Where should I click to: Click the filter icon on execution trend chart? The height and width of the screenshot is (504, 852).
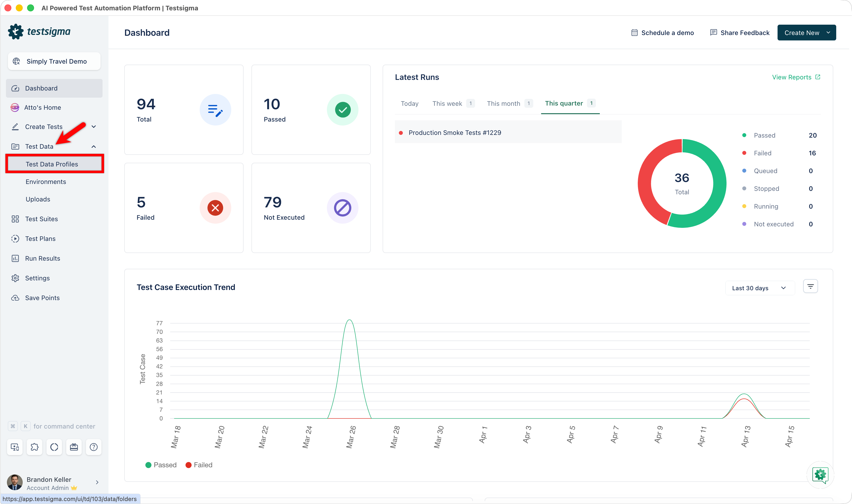pyautogui.click(x=811, y=286)
